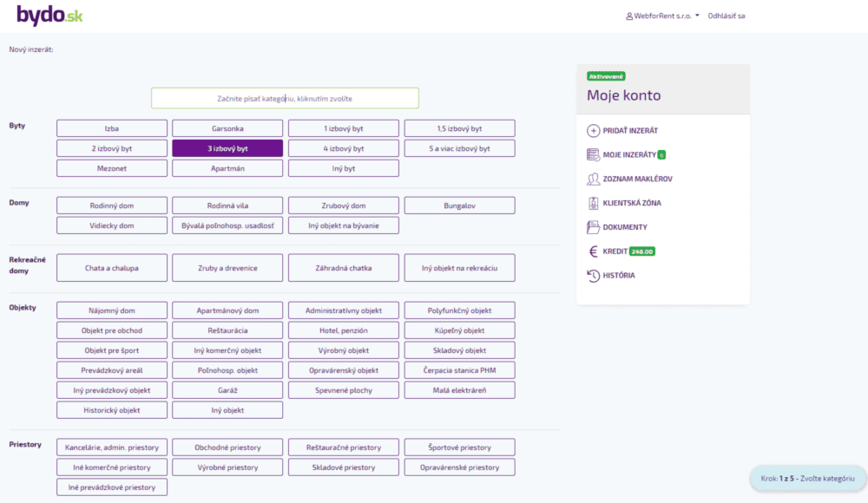Select the Rodinný dom category
868x503 pixels.
coord(112,206)
